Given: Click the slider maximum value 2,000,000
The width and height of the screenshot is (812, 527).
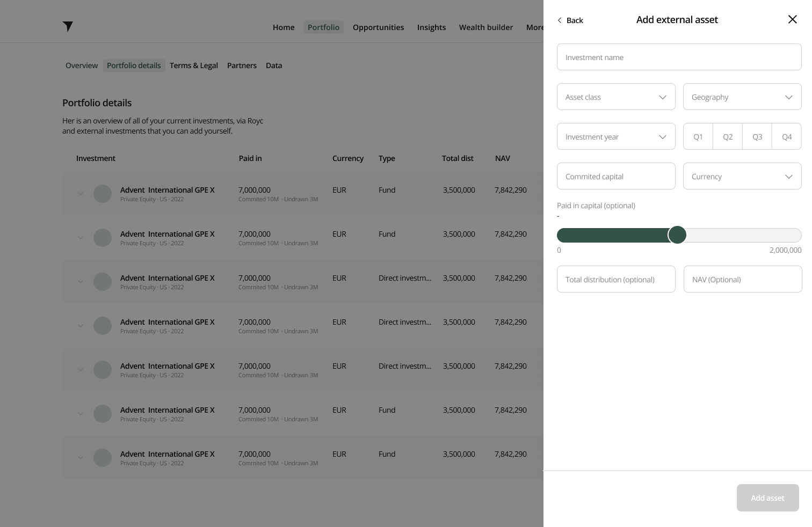Looking at the screenshot, I should click(x=785, y=250).
